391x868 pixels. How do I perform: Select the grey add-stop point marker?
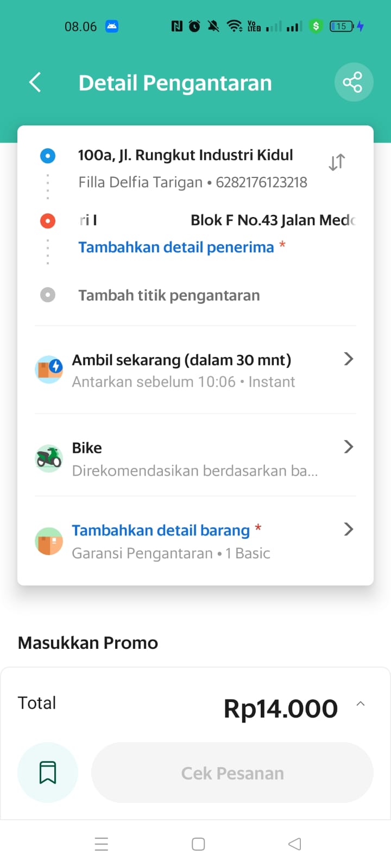tap(48, 295)
